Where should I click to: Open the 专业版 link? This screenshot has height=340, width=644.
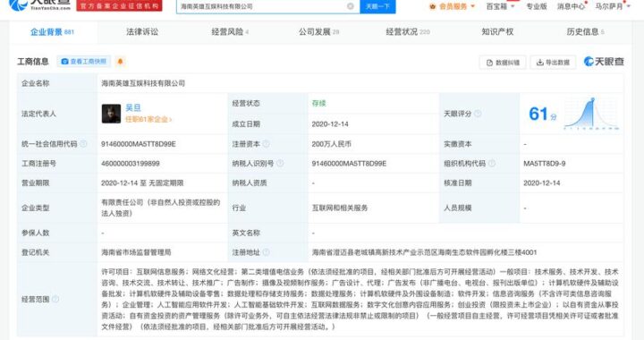coord(537,6)
